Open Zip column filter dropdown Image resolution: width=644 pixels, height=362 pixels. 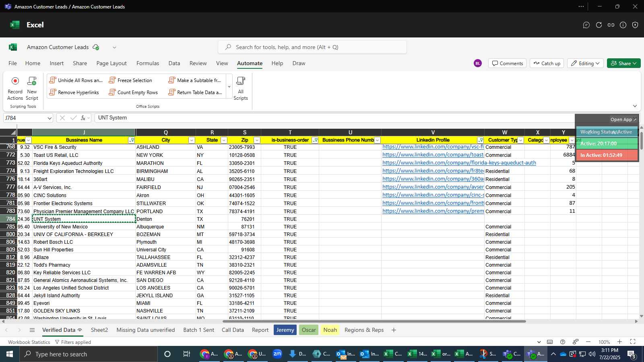pyautogui.click(x=257, y=140)
